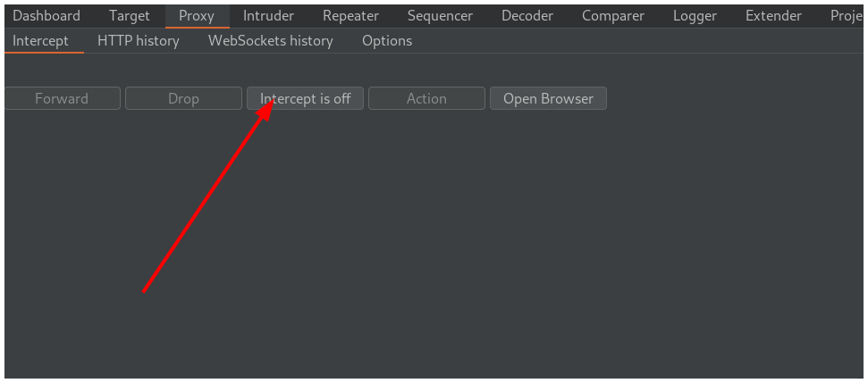
Task: Open the Dashboard tab
Action: point(46,15)
